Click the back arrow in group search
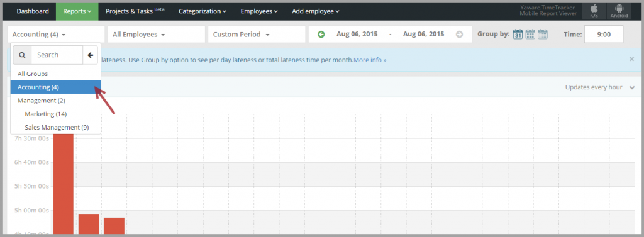This screenshot has height=237, width=644. (91, 55)
